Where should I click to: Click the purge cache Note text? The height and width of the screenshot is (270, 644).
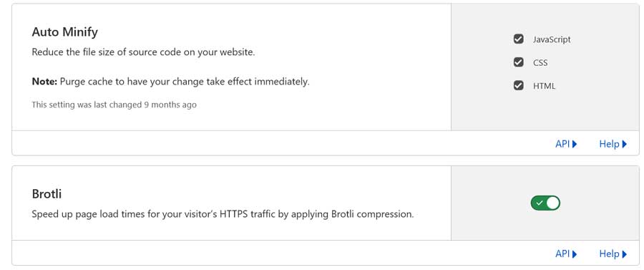click(x=170, y=82)
